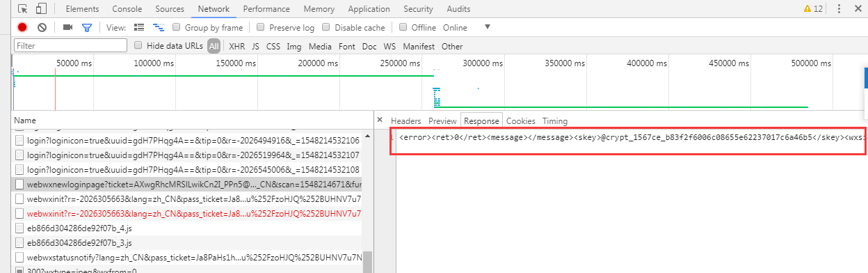The height and width of the screenshot is (273, 868).
Task: Switch to the Memory tab
Action: (319, 9)
